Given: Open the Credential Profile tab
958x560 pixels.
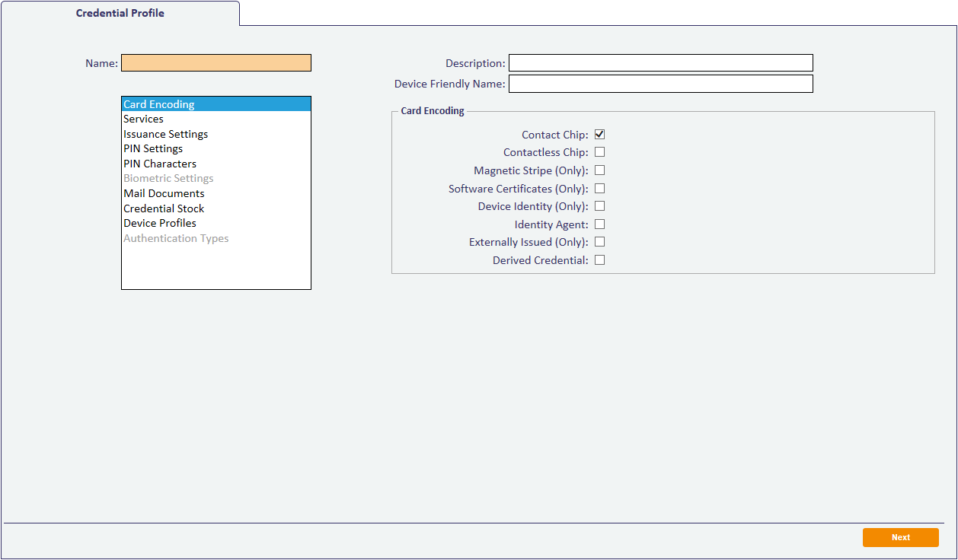Looking at the screenshot, I should (x=120, y=13).
